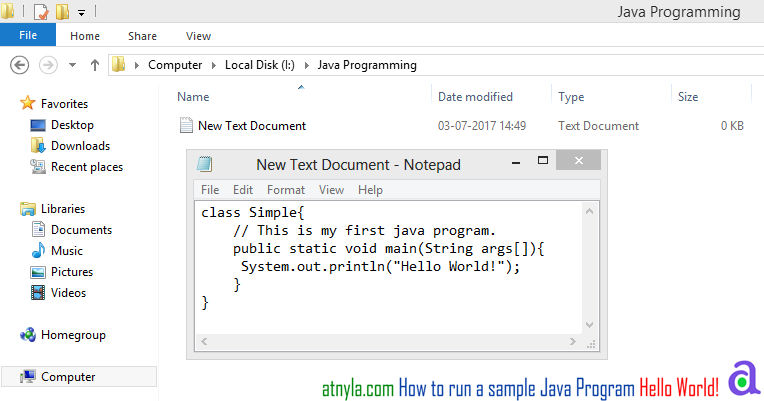Click the Text Document type cell
This screenshot has height=401, width=764.
point(598,126)
